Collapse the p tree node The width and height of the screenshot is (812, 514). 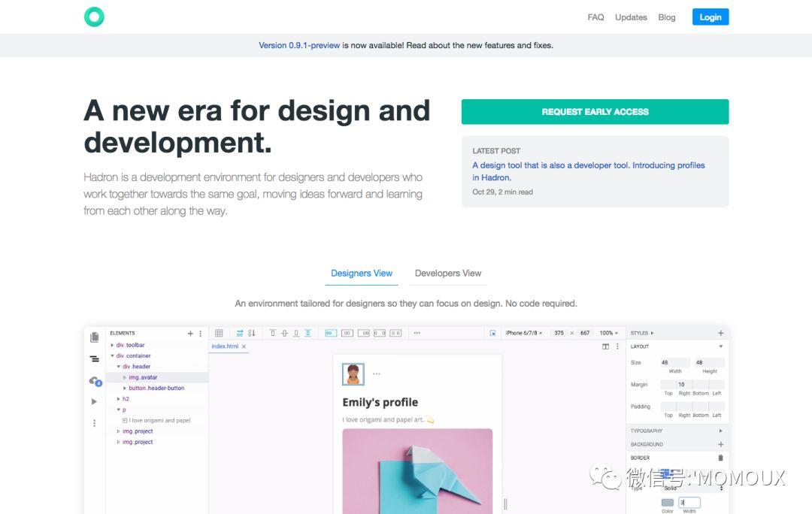click(119, 410)
